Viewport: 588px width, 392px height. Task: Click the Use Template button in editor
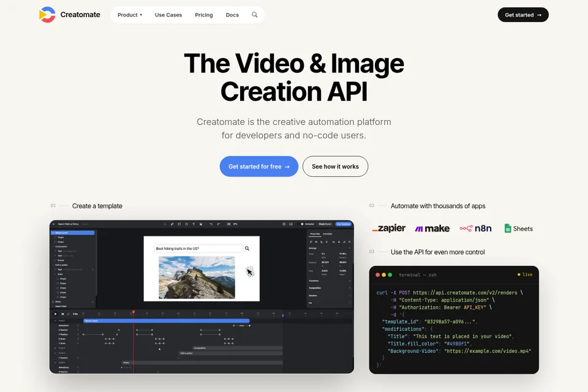click(x=344, y=224)
